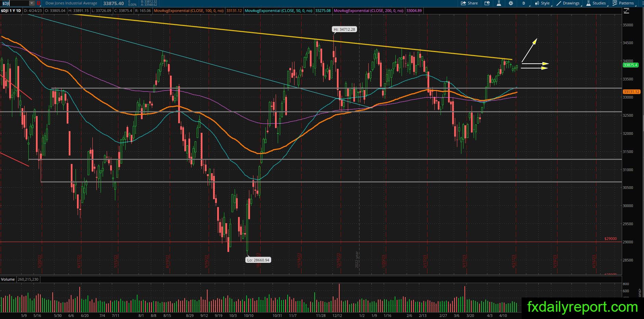This screenshot has width=644, height=319.
Task: Open the D timeframe dropdown
Action: coord(525,3)
